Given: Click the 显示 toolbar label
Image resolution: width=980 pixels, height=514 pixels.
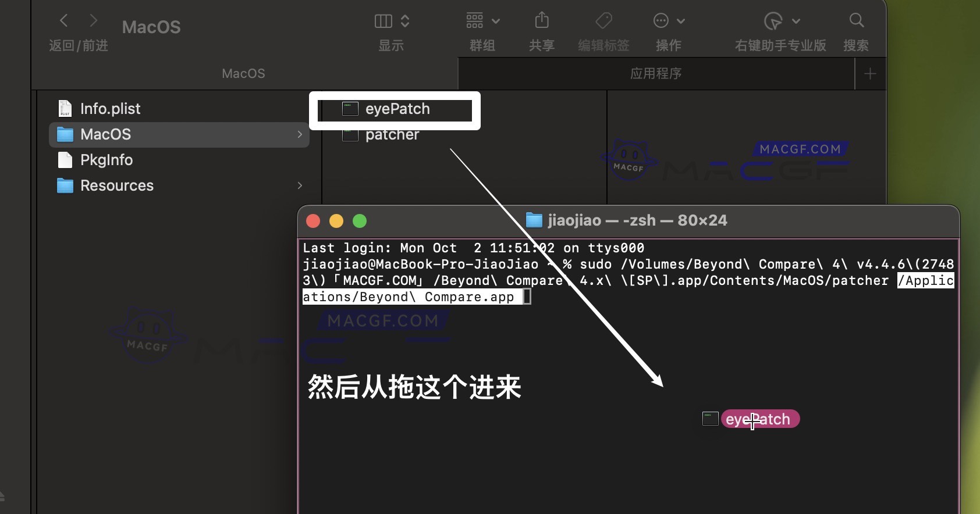Looking at the screenshot, I should pyautogui.click(x=391, y=45).
